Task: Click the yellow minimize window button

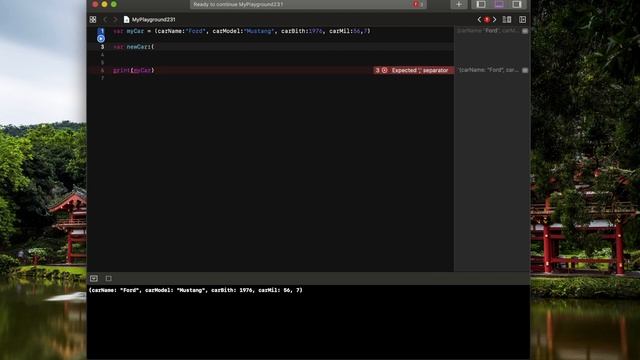Action: [104, 4]
